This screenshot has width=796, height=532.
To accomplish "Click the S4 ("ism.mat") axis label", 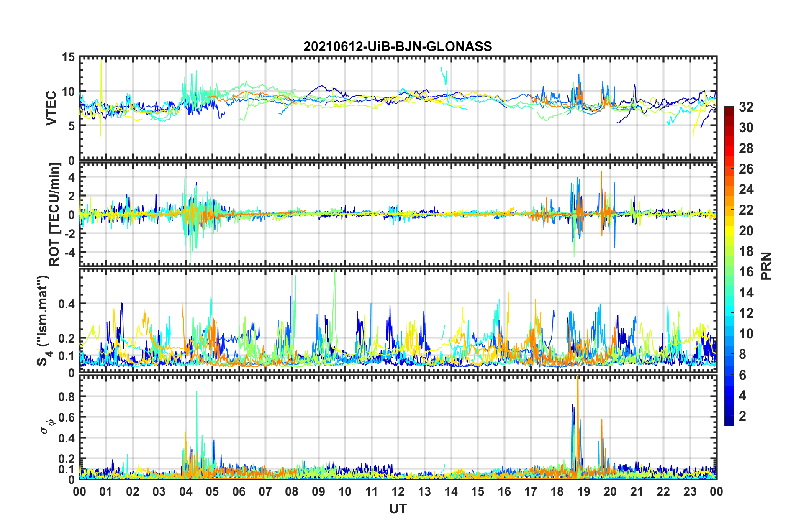I will (44, 320).
